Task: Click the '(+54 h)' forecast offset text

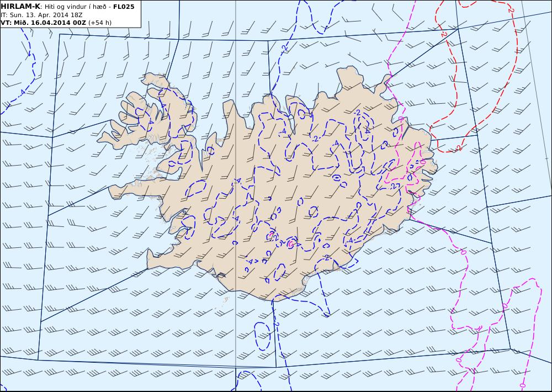Action: coord(99,23)
